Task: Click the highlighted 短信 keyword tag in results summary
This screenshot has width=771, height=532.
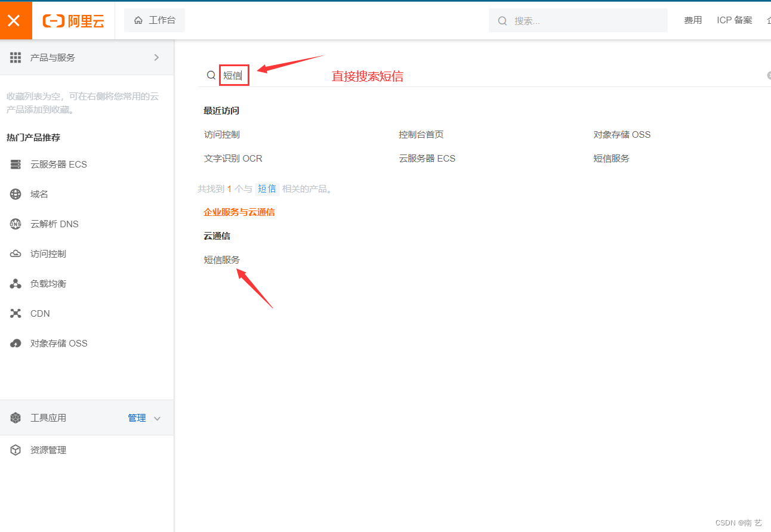Action: [267, 189]
